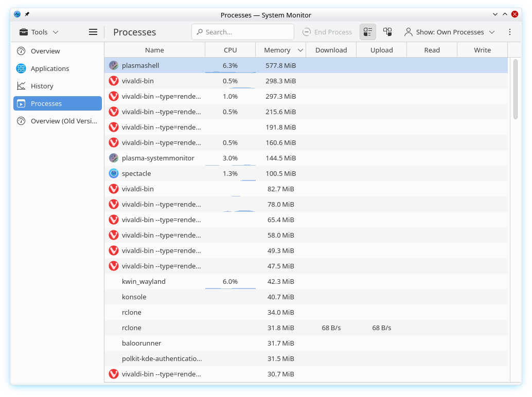Click the Overview sidebar icon
Viewport: 532px width, 397px height.
pos(21,51)
